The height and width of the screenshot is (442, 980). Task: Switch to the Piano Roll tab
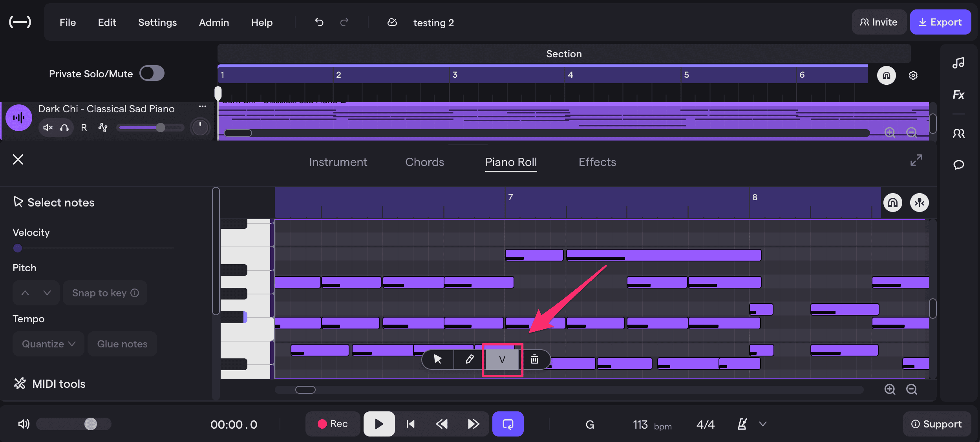click(511, 162)
